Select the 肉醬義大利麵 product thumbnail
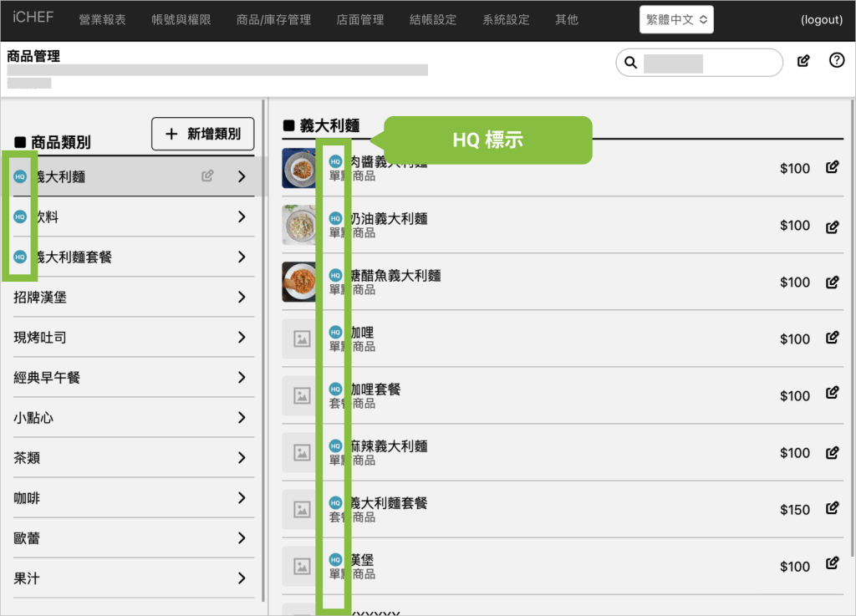 click(x=298, y=168)
